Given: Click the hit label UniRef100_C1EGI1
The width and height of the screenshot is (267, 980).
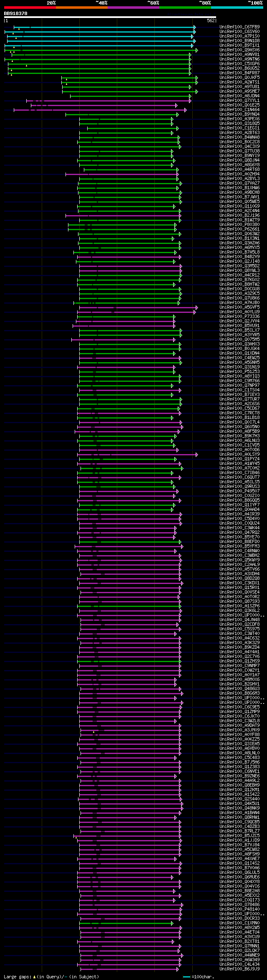Looking at the screenshot, I should 239,128.
